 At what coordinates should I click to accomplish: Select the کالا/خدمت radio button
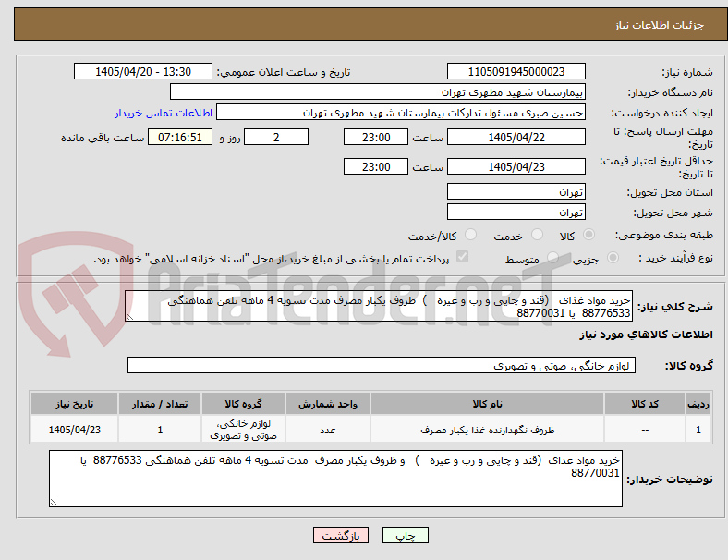(471, 235)
